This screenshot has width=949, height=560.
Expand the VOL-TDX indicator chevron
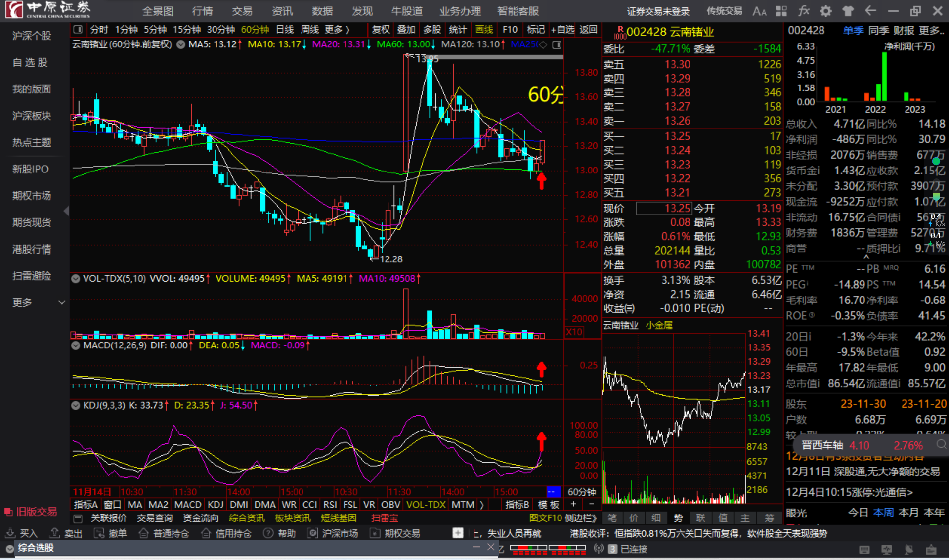(76, 279)
